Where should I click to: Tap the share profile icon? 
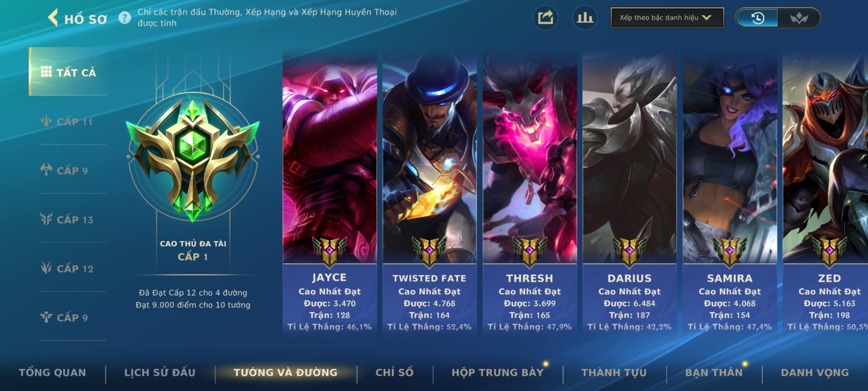545,18
